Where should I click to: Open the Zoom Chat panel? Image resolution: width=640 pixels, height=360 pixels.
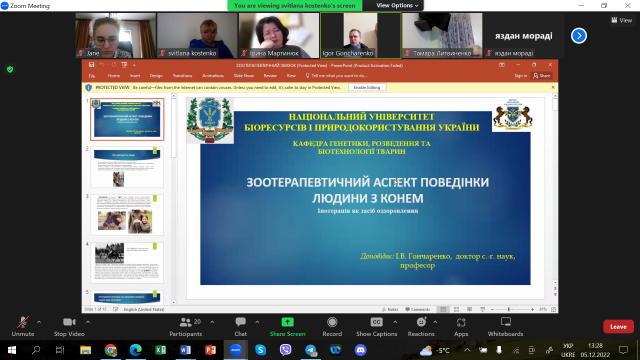[240, 327]
